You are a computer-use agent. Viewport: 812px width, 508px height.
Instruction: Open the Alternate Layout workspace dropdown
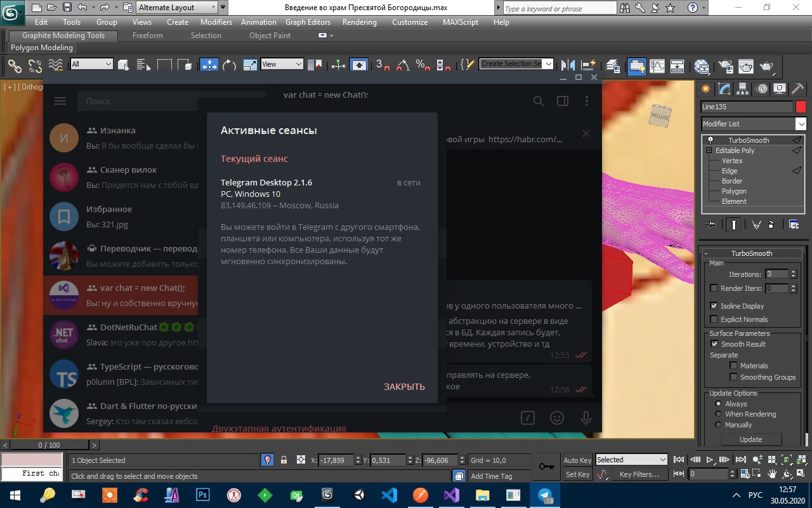(x=177, y=8)
